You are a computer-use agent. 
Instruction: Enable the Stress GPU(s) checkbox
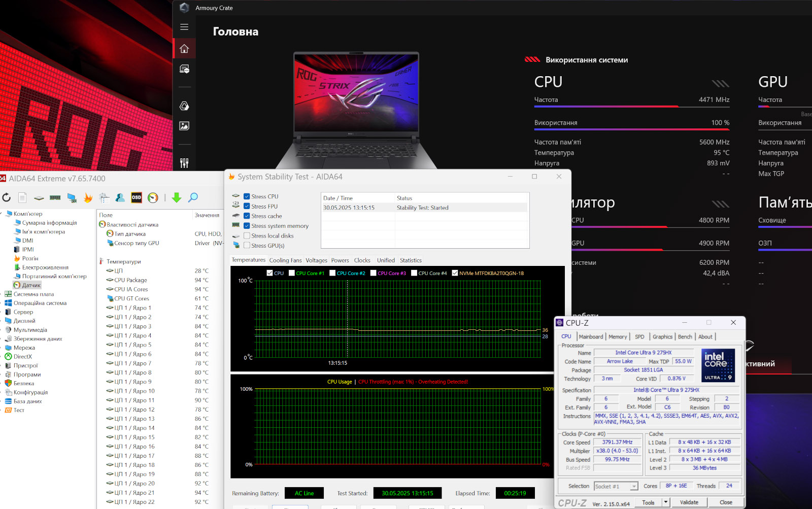[247, 245]
